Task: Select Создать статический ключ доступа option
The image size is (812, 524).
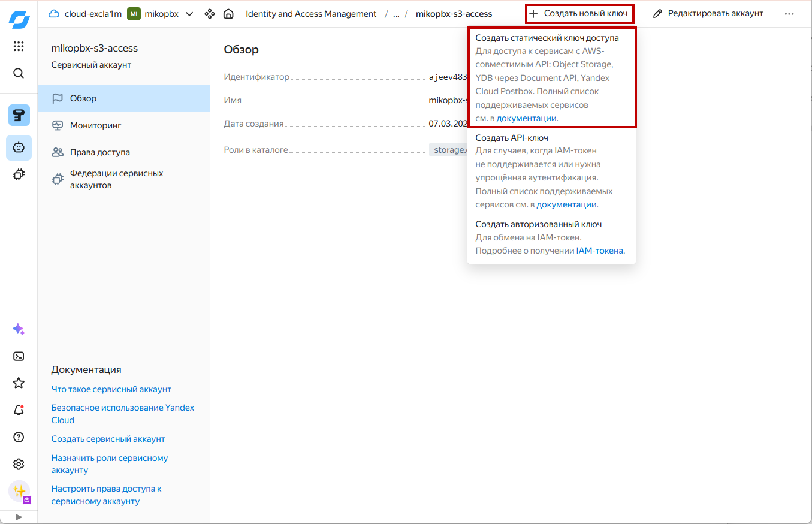Action: tap(547, 38)
